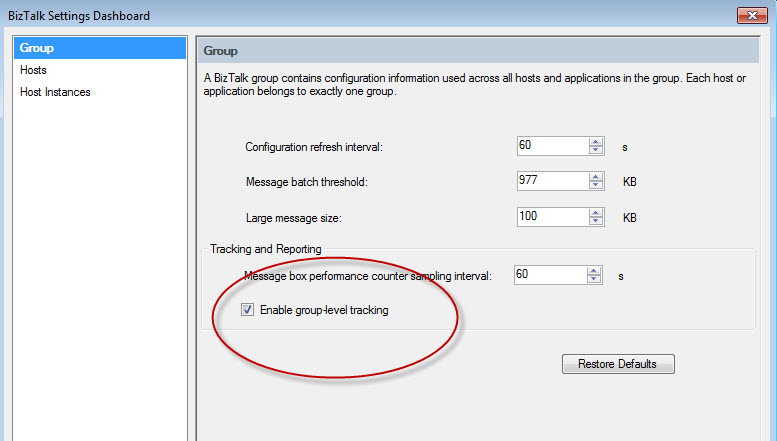Open the Hosts settings page

pos(33,70)
